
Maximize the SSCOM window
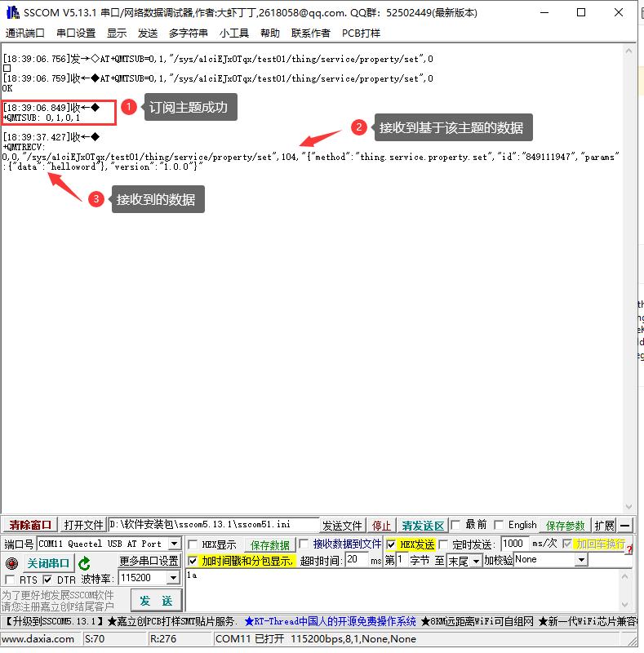coord(581,12)
